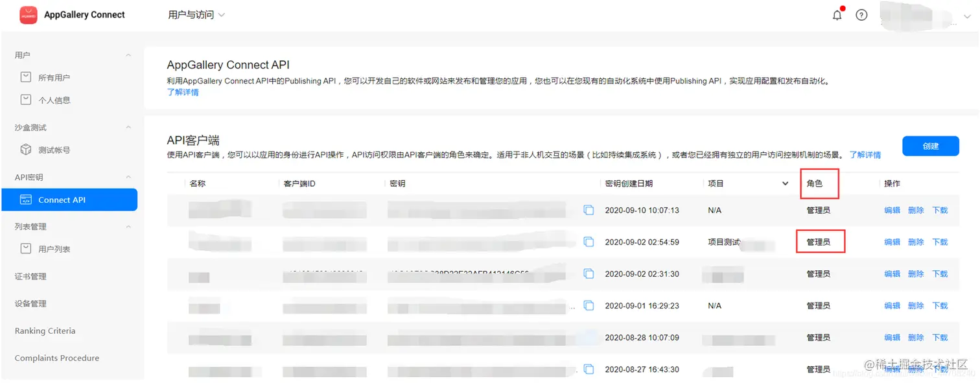The image size is (980, 383).
Task: Click 下载 for the 2020-08-28 10:07:09 row
Action: point(940,337)
